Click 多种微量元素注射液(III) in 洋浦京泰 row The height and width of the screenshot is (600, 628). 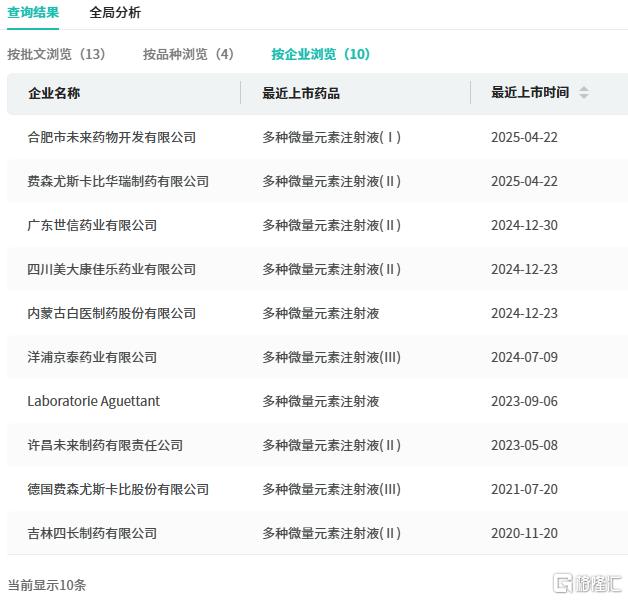coord(332,358)
